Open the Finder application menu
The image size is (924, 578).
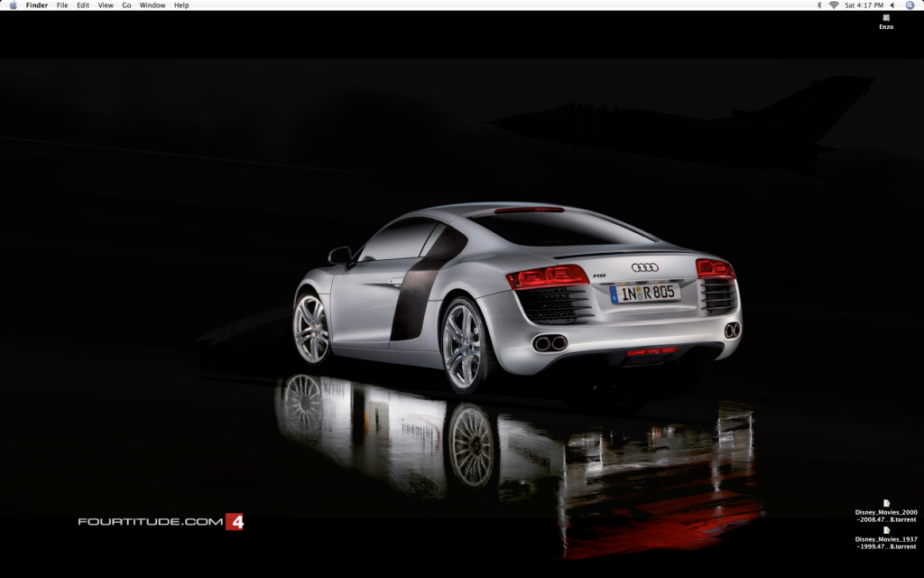pos(37,5)
